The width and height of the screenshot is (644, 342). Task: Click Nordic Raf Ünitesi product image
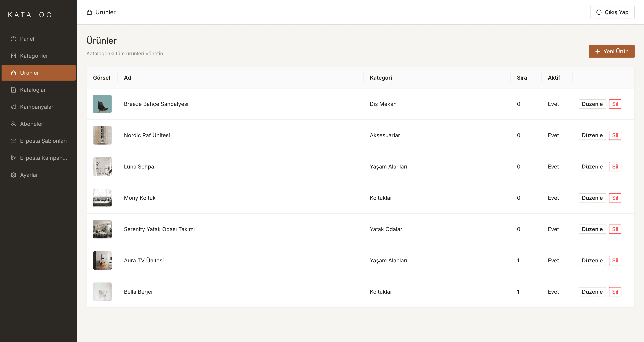102,135
